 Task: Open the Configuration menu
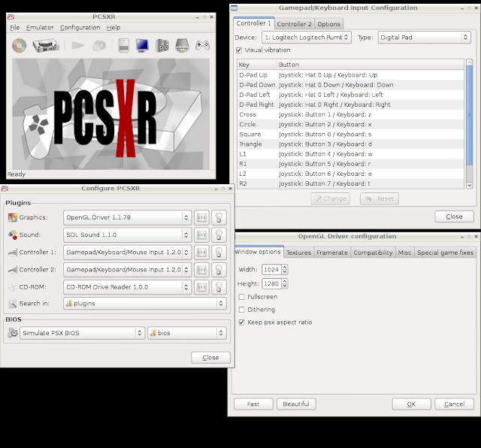(x=80, y=28)
